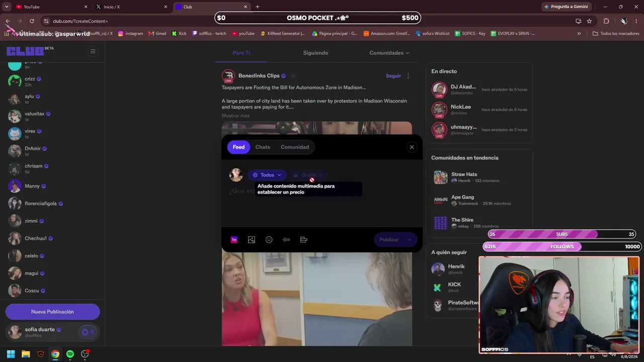This screenshot has width=644, height=362.
Task: Reload the current page
Action: [32, 21]
